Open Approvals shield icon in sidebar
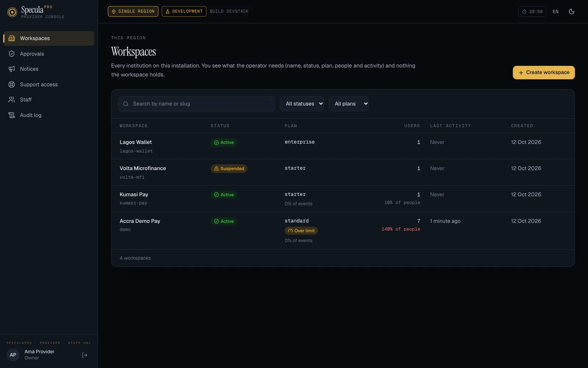Viewport: 588px width, 368px height. (x=12, y=54)
